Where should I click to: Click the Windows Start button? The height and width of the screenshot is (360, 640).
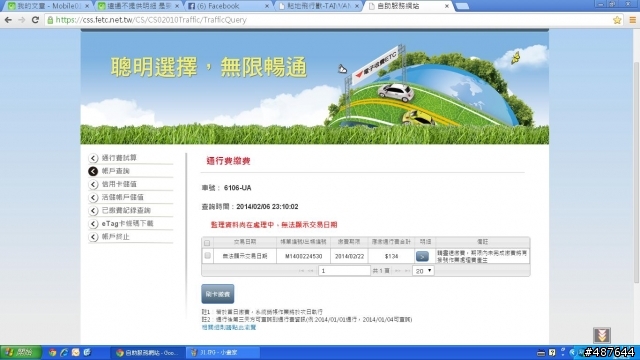21,352
